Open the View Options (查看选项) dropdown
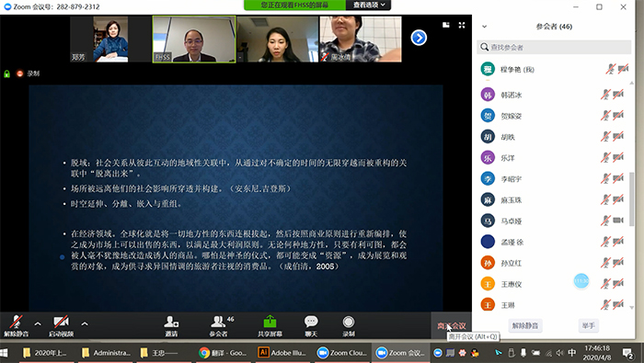The image size is (644, 363). [x=368, y=5]
